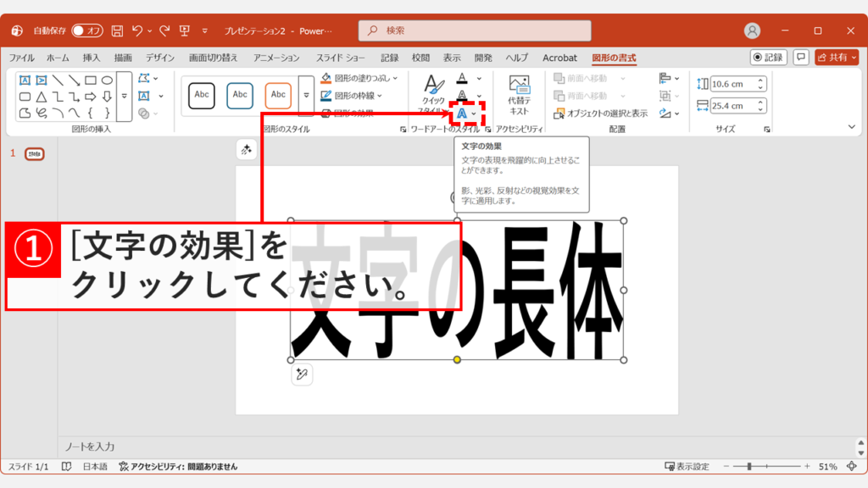
Task: Click the 記録 (Record) button
Action: [769, 58]
